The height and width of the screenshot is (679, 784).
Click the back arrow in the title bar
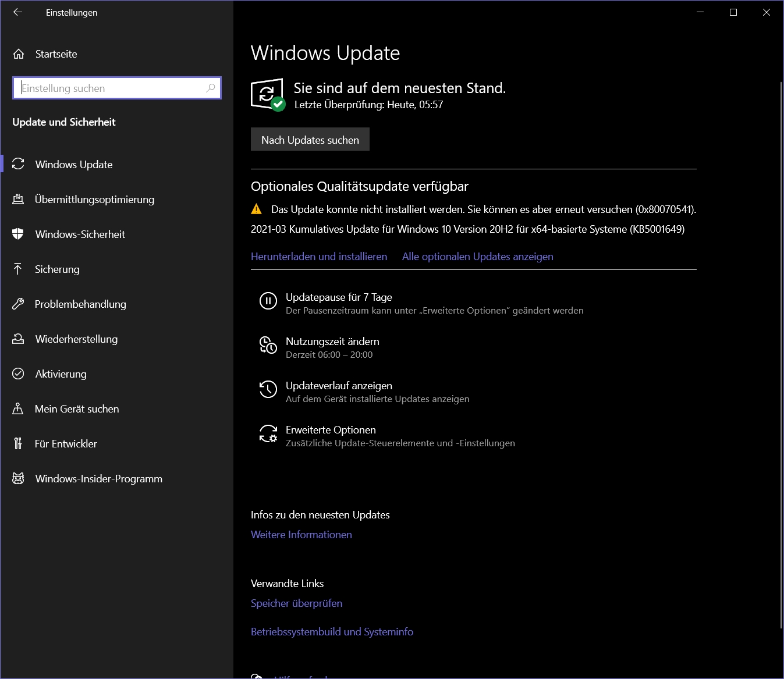[x=17, y=12]
